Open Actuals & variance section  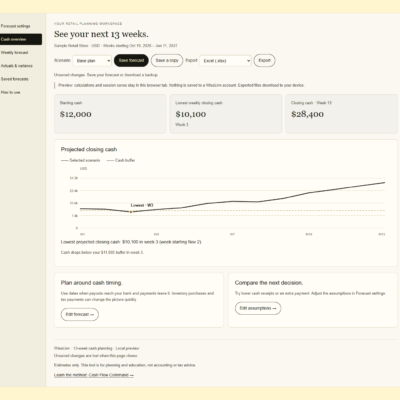coord(17,66)
